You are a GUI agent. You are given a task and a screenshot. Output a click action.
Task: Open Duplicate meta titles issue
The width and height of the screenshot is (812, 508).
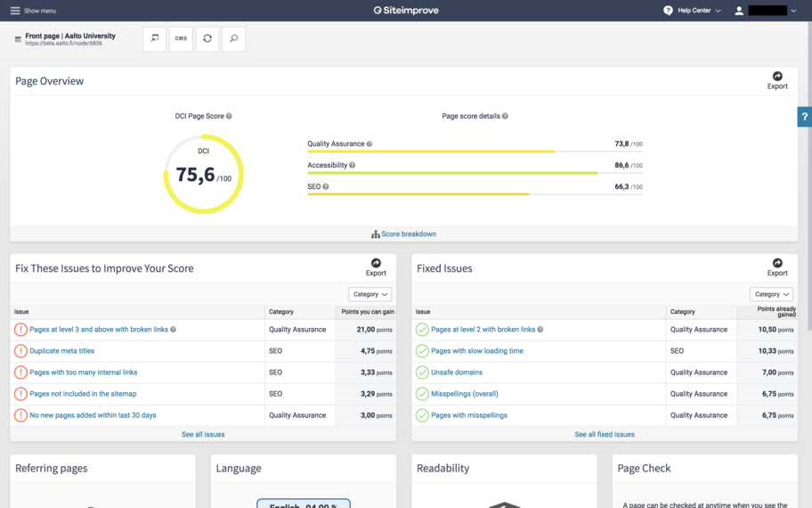[61, 351]
